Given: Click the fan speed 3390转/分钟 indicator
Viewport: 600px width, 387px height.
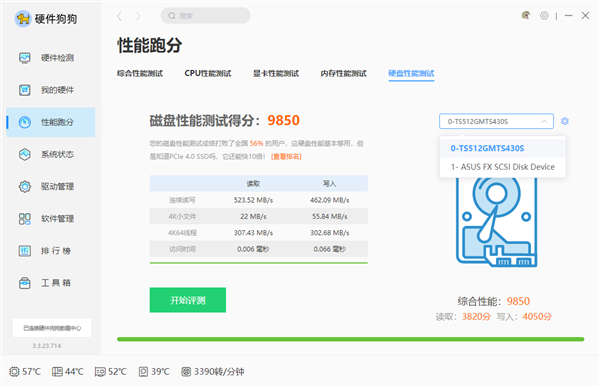Looking at the screenshot, I should click(x=213, y=371).
